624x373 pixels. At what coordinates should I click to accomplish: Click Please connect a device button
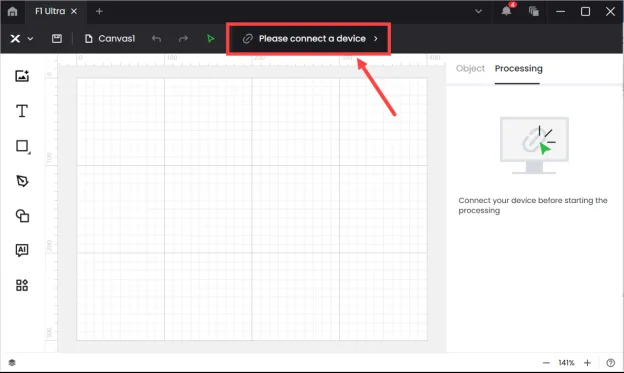click(308, 39)
